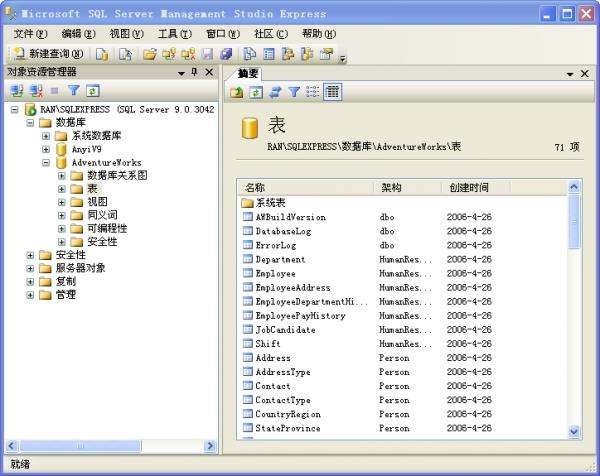The height and width of the screenshot is (476, 600).
Task: Click the disconnect icon in Object Explorer
Action: (36, 91)
